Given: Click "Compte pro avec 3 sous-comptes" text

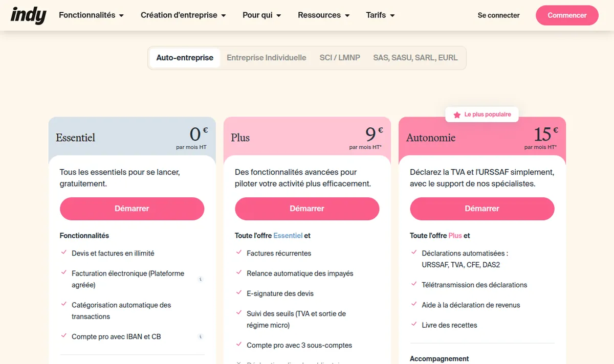Looking at the screenshot, I should click(299, 345).
